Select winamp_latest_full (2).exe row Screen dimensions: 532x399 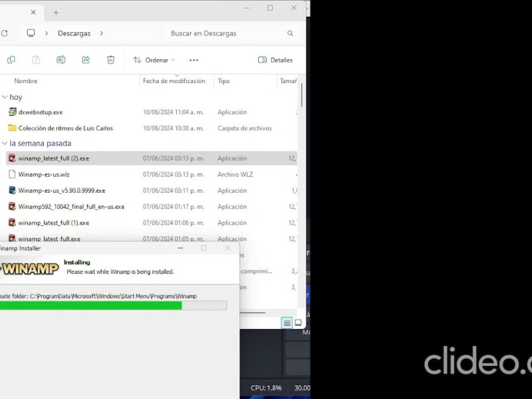coord(152,158)
